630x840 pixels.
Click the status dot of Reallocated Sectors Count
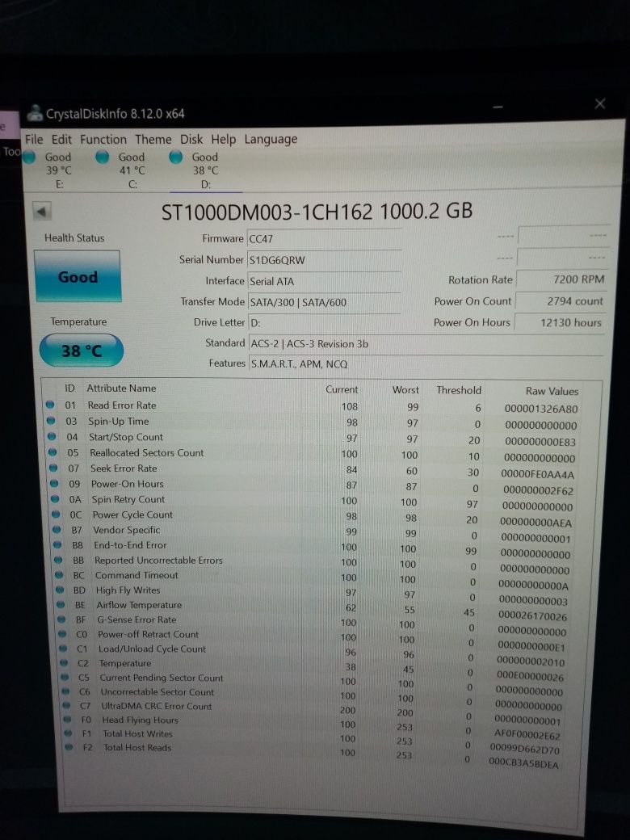pos(52,452)
